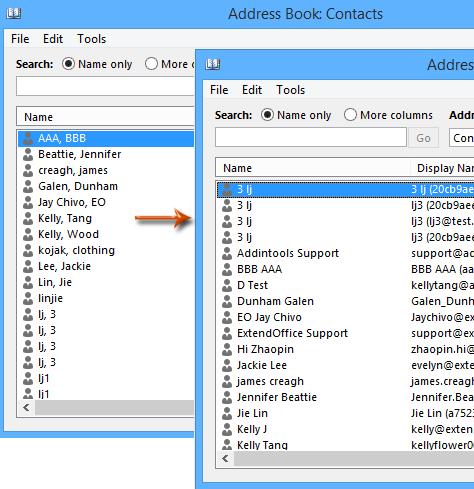Image resolution: width=474 pixels, height=489 pixels.
Task: Click person icon next to linjie
Action: tap(28, 298)
